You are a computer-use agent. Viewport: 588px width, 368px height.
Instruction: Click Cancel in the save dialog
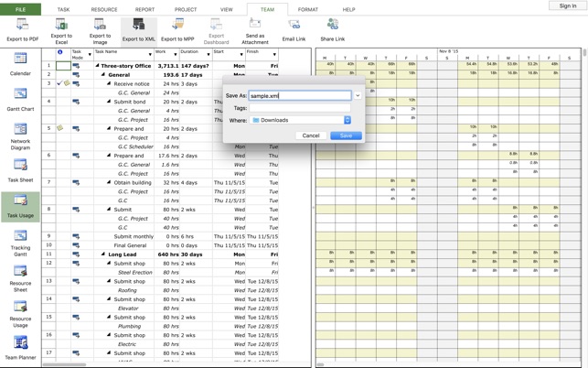[x=311, y=135]
